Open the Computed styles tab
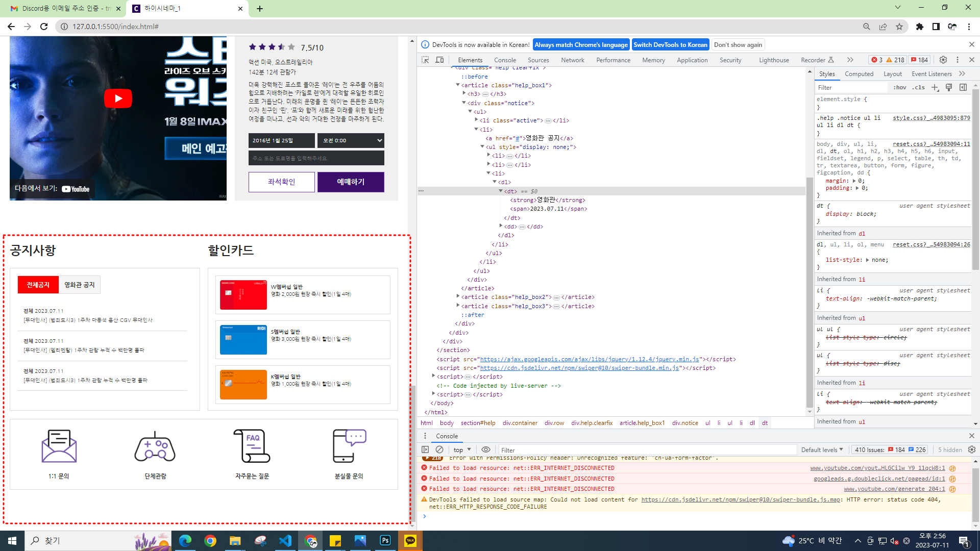This screenshot has height=551, width=980. click(859, 73)
